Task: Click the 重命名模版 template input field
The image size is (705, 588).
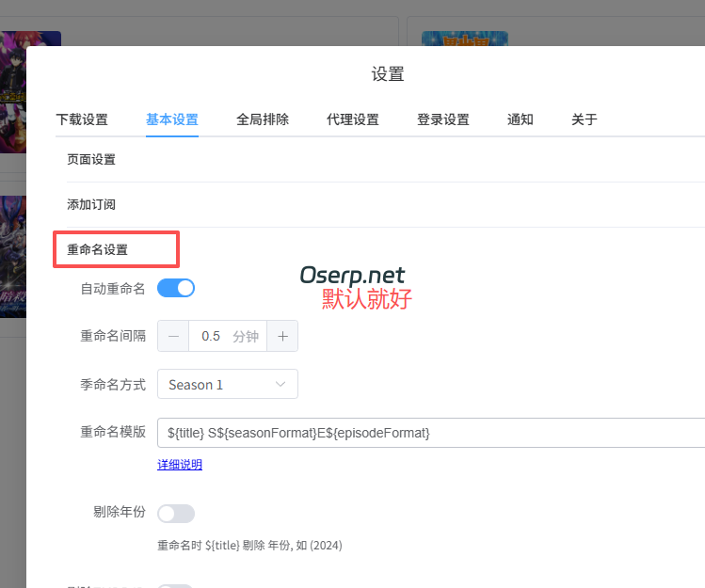Action: [431, 433]
